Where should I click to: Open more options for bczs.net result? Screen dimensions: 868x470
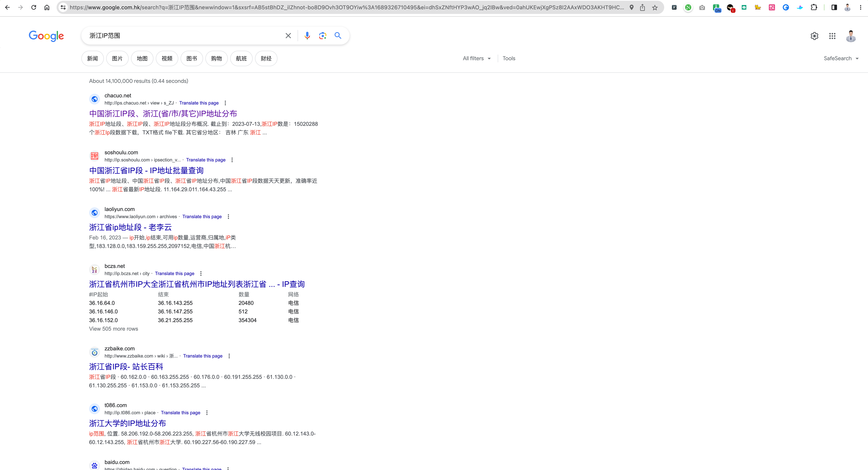(x=201, y=274)
